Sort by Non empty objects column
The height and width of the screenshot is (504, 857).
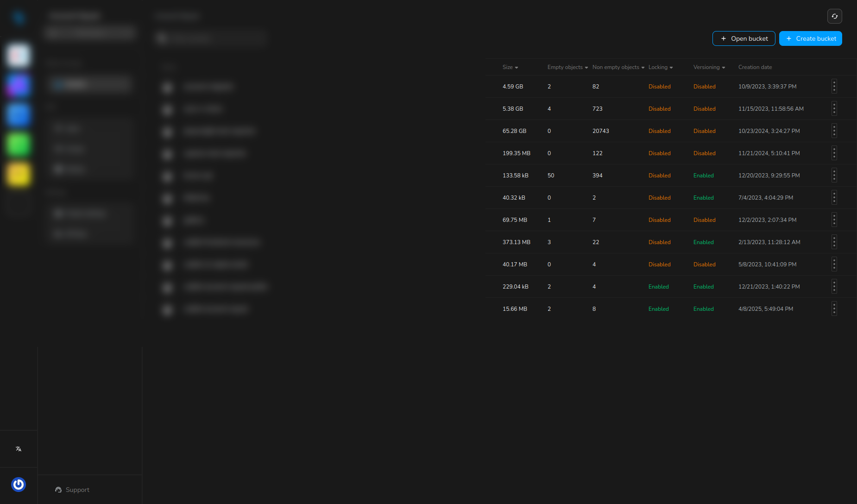click(x=618, y=67)
